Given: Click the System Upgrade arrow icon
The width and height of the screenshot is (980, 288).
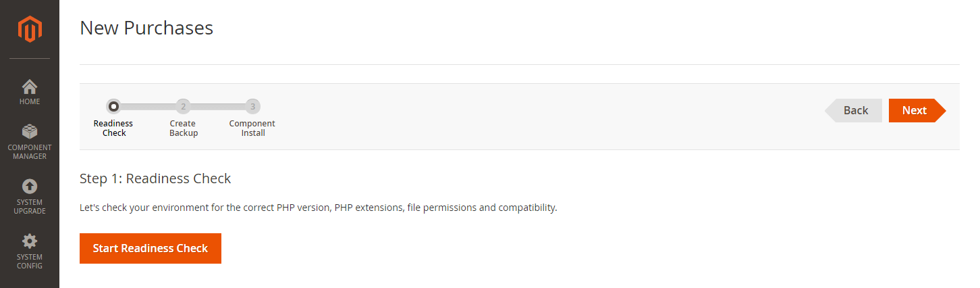Looking at the screenshot, I should click(x=30, y=186).
